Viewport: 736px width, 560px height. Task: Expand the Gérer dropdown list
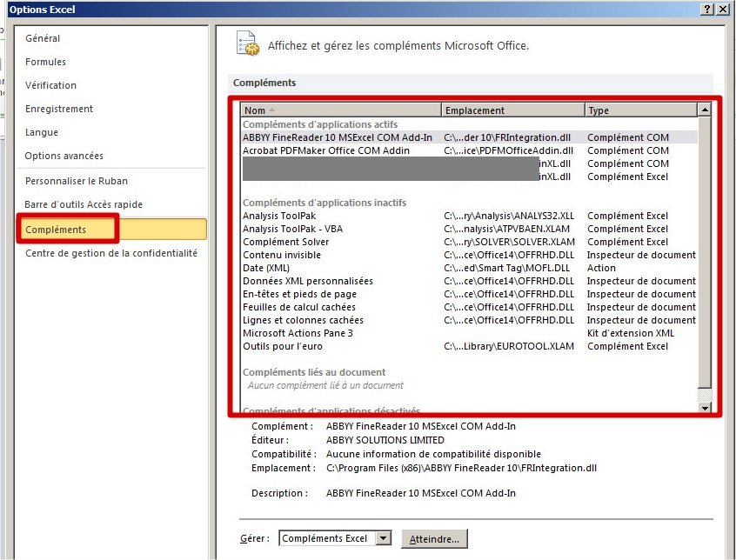[384, 539]
